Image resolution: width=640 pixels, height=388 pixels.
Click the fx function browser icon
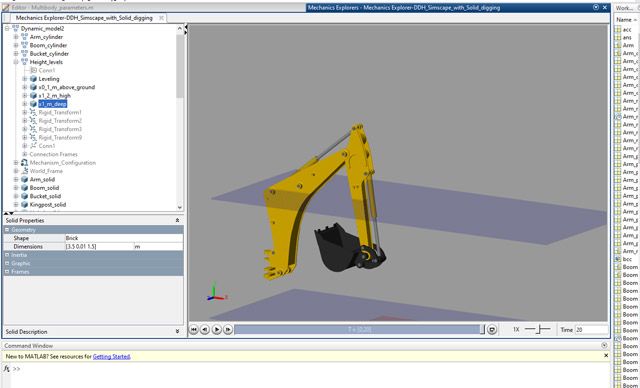coord(7,368)
